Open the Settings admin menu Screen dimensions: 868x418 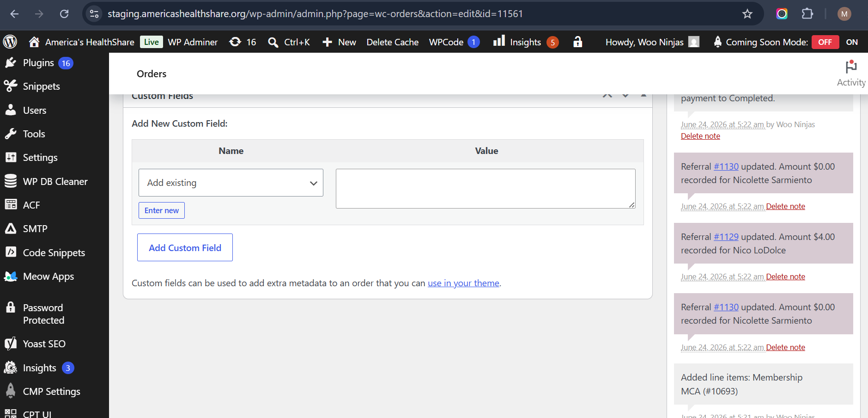40,158
